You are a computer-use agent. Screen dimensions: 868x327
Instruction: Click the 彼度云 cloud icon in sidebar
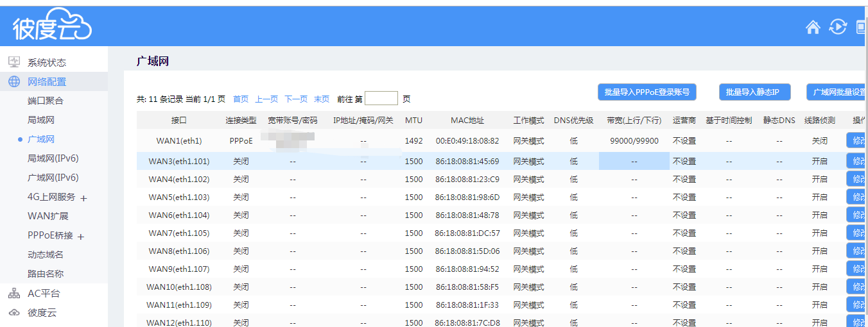coord(14,313)
